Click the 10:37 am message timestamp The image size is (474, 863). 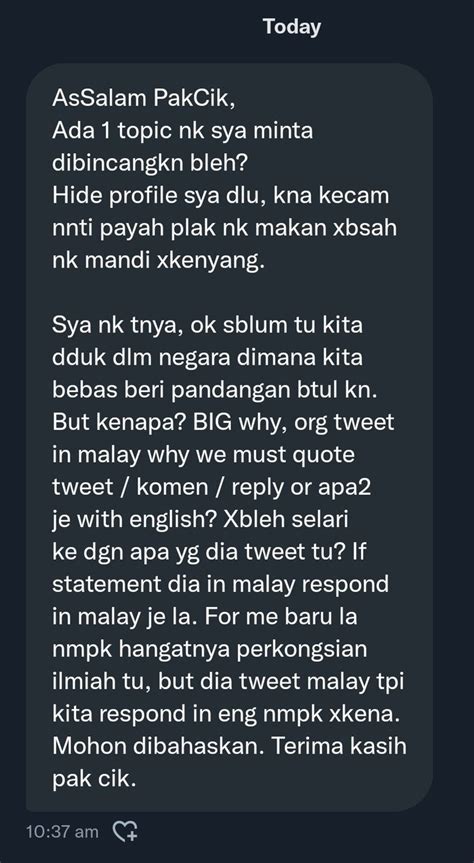pos(62,832)
